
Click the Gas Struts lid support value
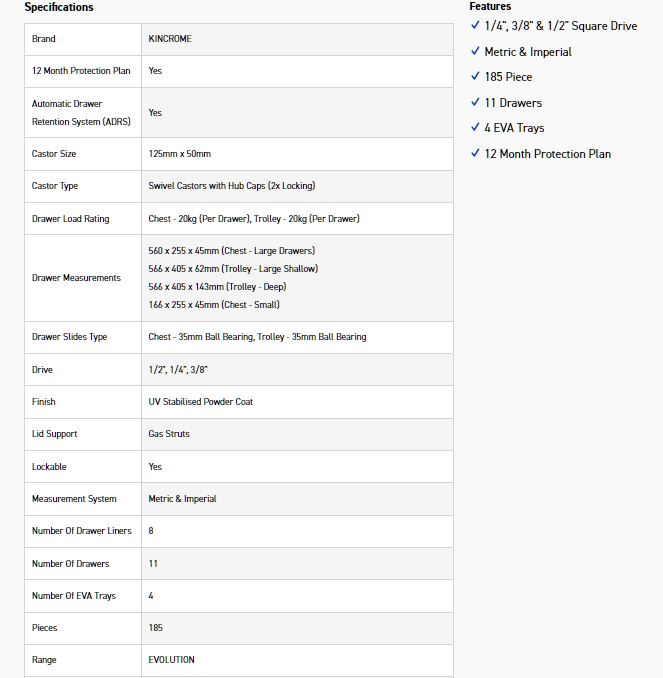point(169,434)
